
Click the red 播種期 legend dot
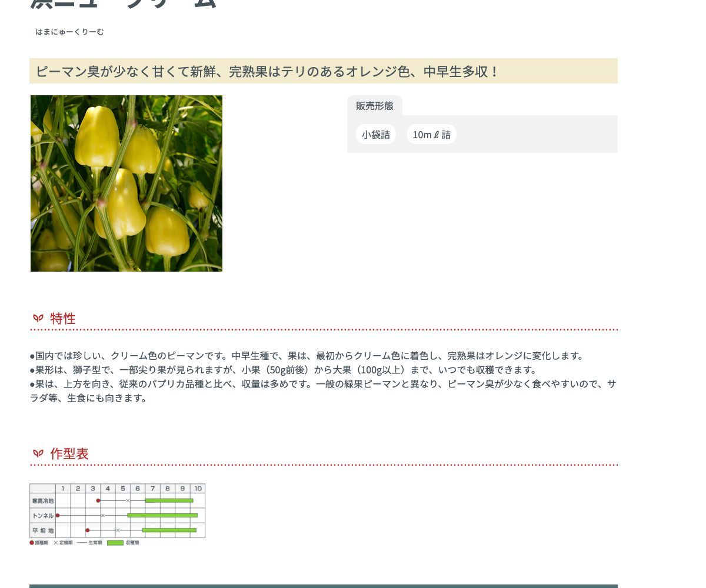coord(32,543)
